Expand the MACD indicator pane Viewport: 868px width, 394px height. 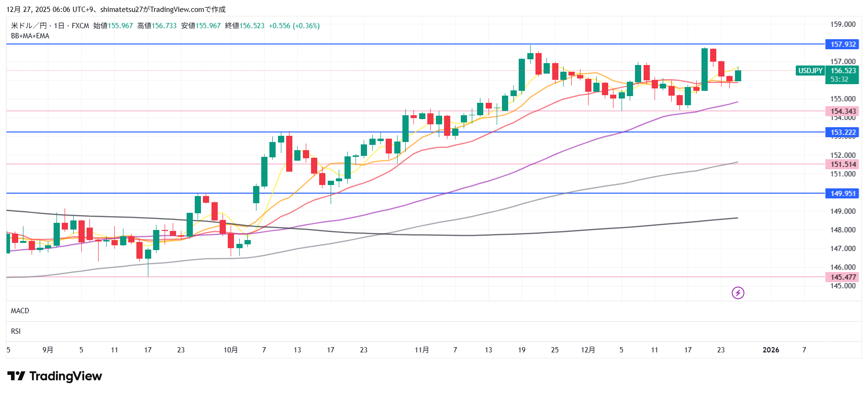(20, 311)
